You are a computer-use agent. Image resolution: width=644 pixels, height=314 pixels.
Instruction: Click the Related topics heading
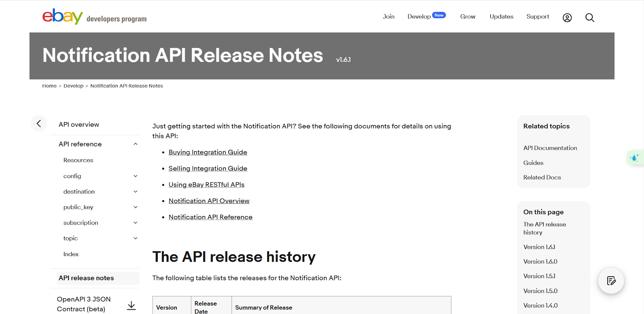pyautogui.click(x=546, y=126)
